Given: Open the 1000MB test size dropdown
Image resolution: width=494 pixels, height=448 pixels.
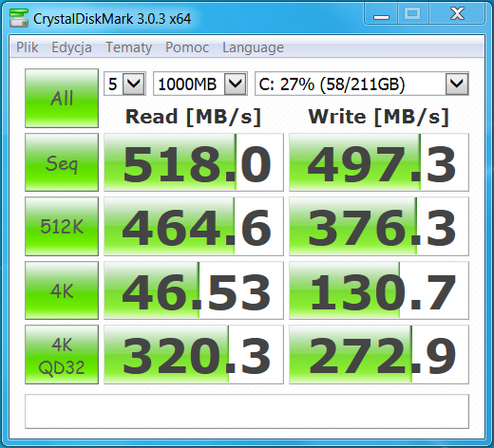Looking at the screenshot, I should coord(200,84).
